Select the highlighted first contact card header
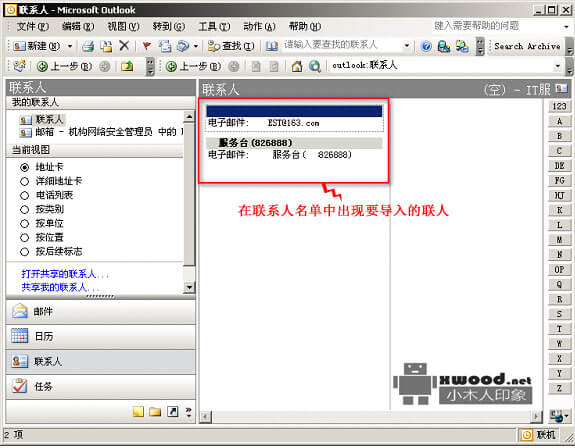Viewport: 575px width, 448px height. point(294,111)
